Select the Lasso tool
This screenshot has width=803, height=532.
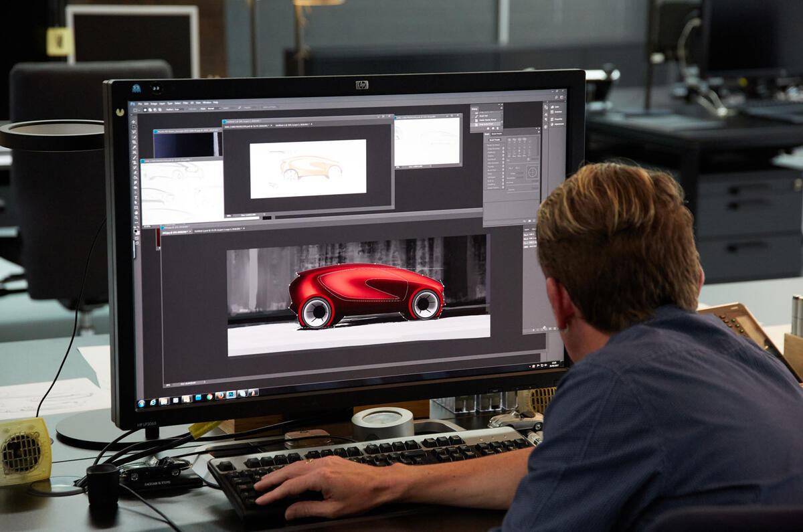[138, 133]
